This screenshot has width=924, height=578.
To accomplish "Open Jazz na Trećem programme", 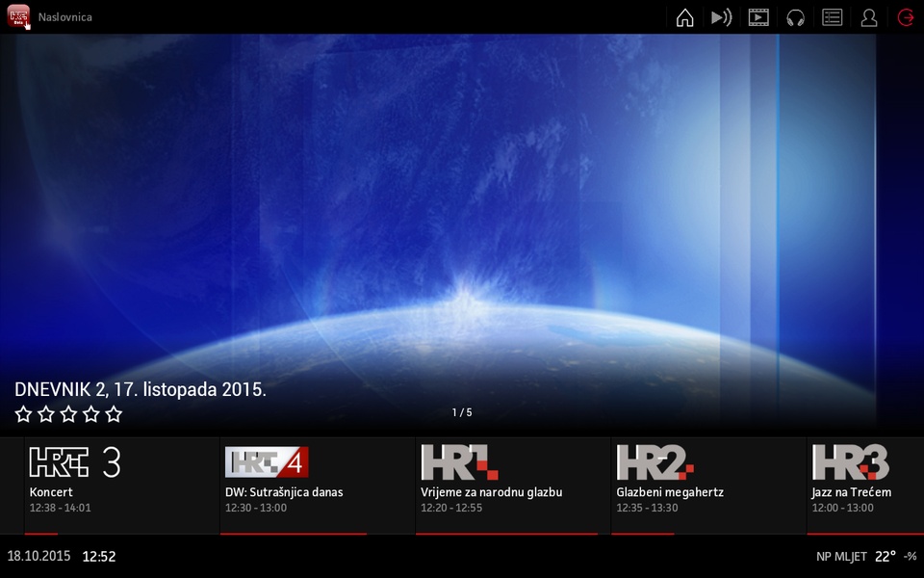I will (852, 492).
